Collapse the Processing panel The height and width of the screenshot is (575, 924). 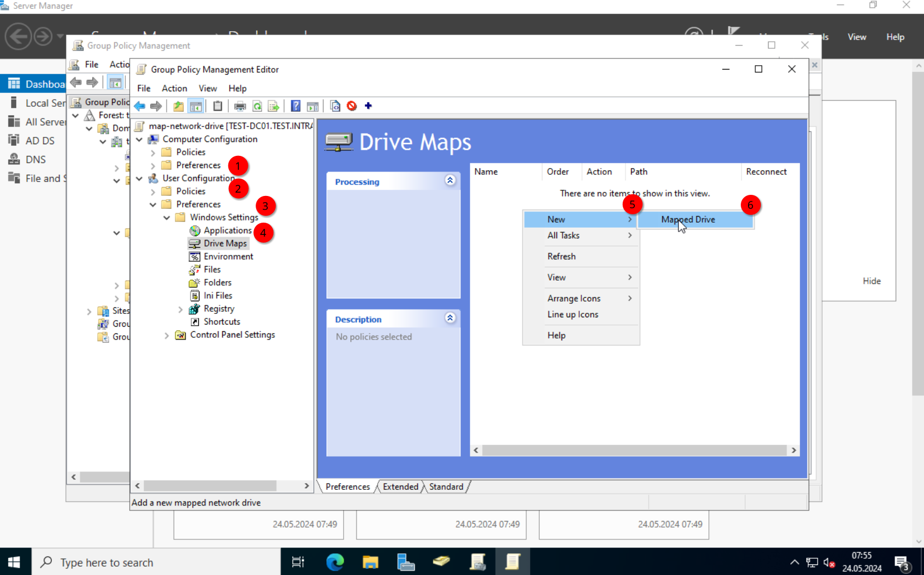[x=450, y=180]
